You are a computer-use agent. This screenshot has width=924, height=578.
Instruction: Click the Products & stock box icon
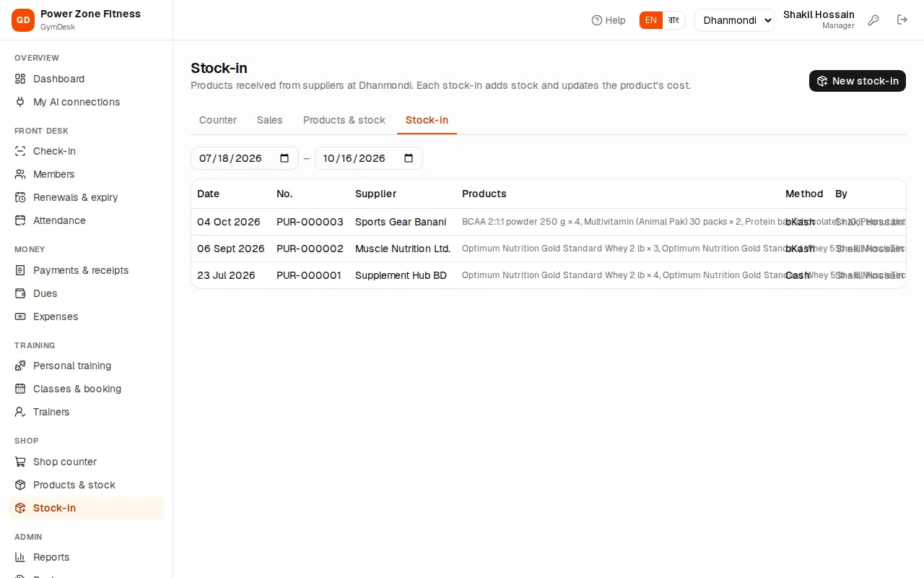pyautogui.click(x=20, y=485)
